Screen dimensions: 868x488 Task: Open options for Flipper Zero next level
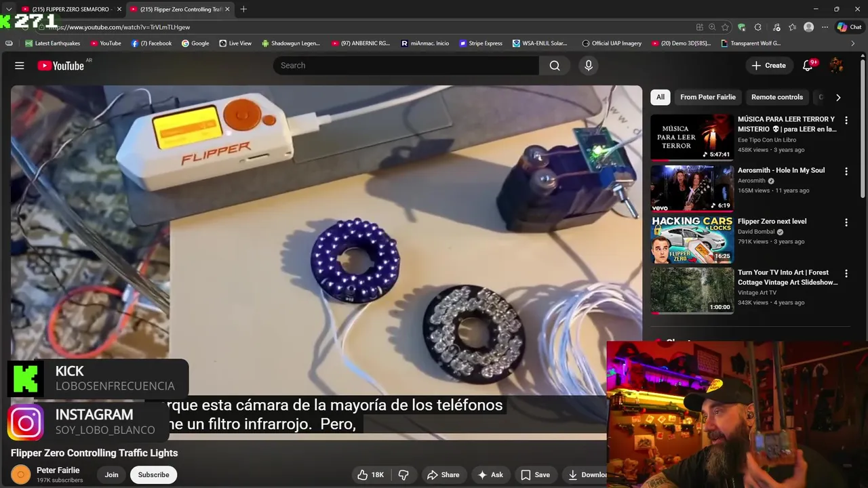click(846, 222)
